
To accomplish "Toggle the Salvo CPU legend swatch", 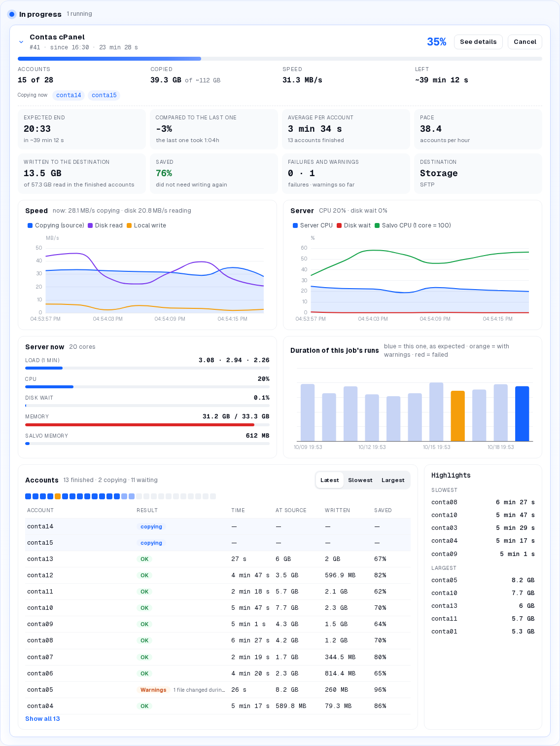I will coord(377,225).
